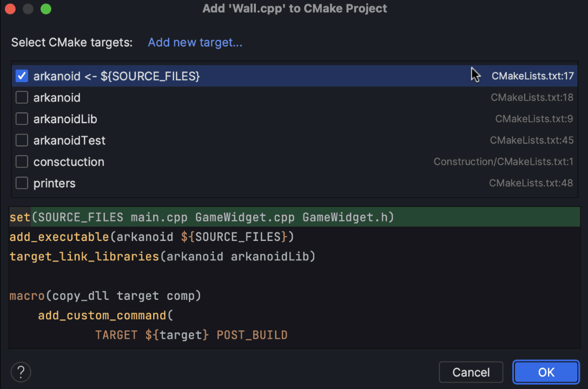Open Add new target... link

click(x=195, y=42)
